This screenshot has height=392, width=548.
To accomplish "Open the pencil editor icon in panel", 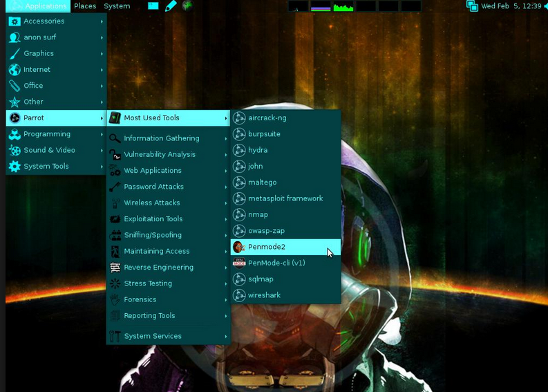I will point(171,6).
